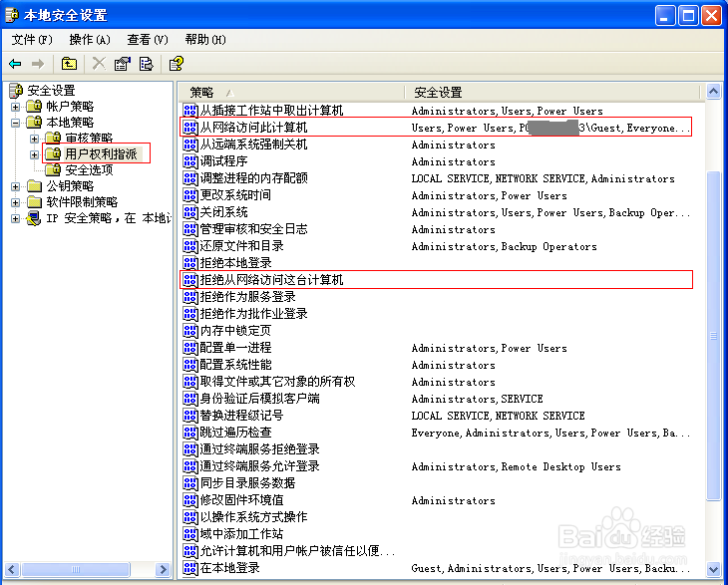Click the policy icon beside 拒绝从网络访问这台计算机
Image resolution: width=728 pixels, height=585 pixels.
tap(190, 280)
